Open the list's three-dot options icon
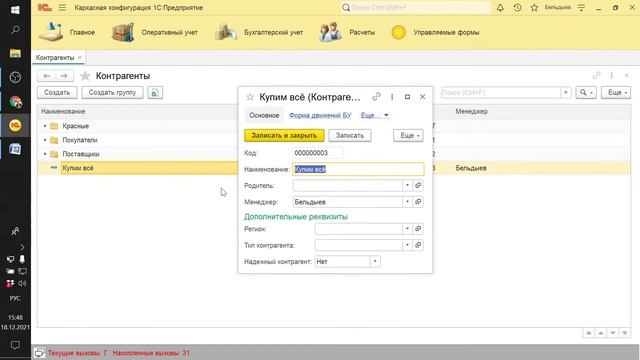Screen dimensions: 640x360 pos(611,76)
